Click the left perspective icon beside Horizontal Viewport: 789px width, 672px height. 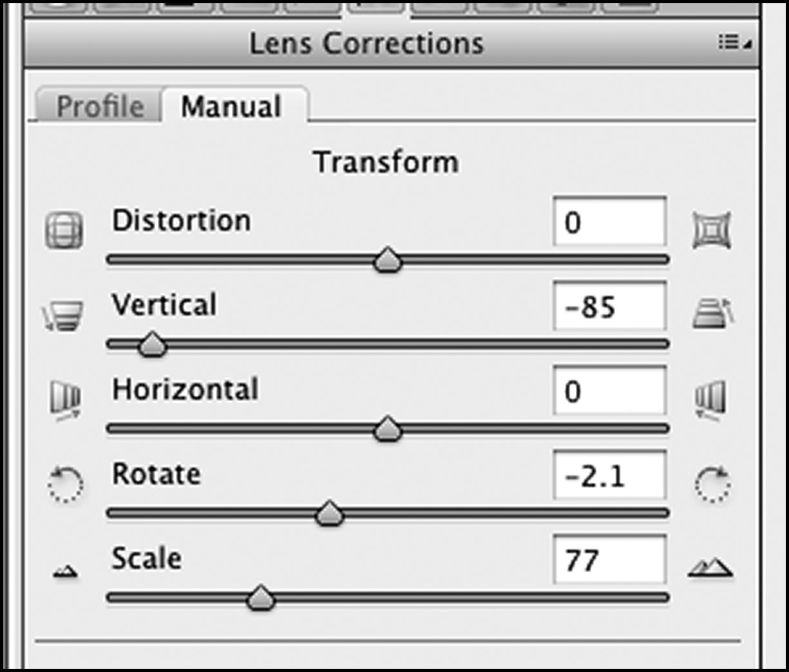click(65, 400)
